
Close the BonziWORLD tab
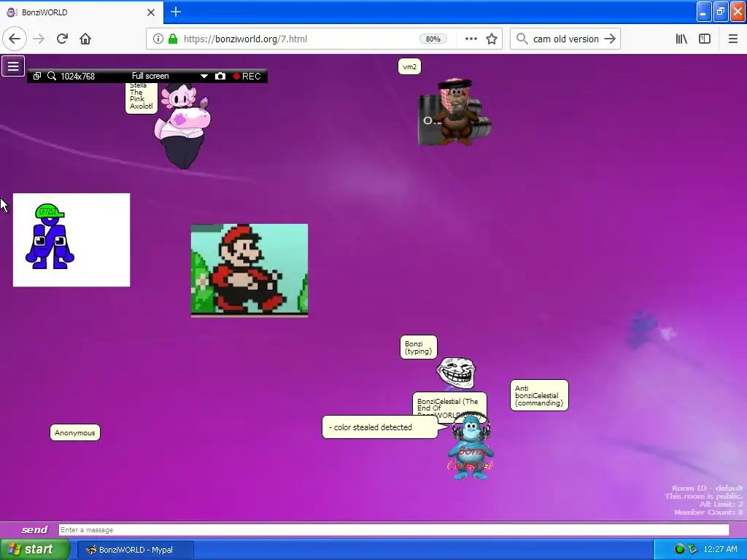point(151,12)
